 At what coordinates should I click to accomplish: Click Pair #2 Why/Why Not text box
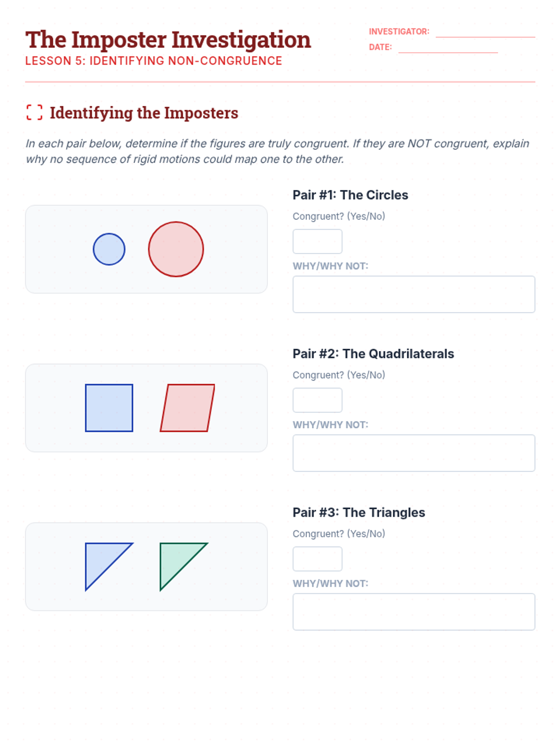point(413,453)
